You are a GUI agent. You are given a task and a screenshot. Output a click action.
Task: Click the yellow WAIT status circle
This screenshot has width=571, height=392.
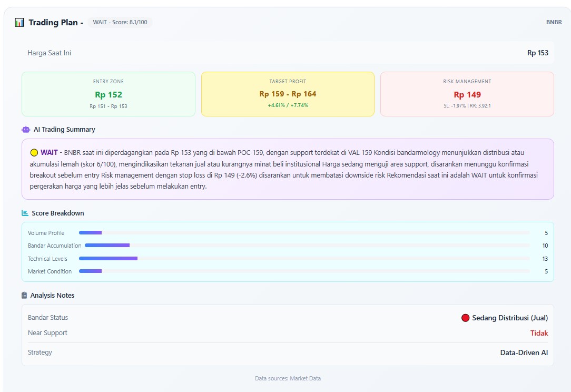[x=34, y=153]
